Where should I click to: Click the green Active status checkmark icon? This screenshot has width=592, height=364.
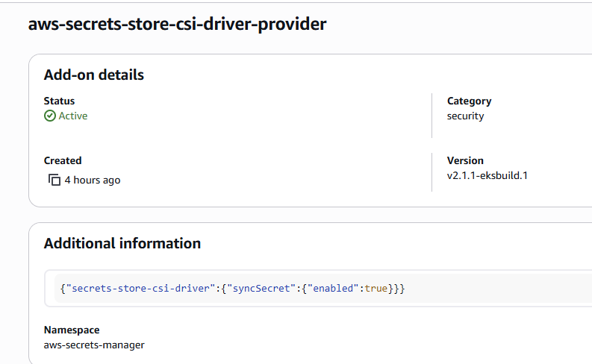50,116
